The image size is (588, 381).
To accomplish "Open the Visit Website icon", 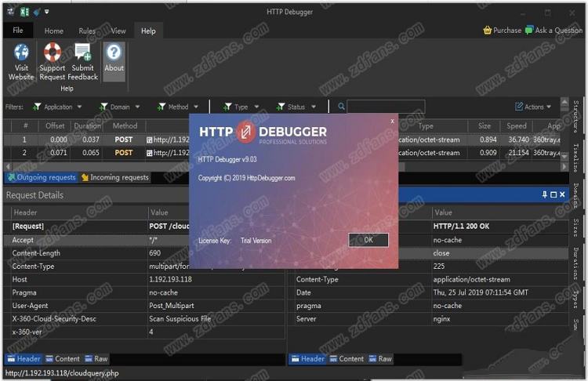I will [x=21, y=53].
